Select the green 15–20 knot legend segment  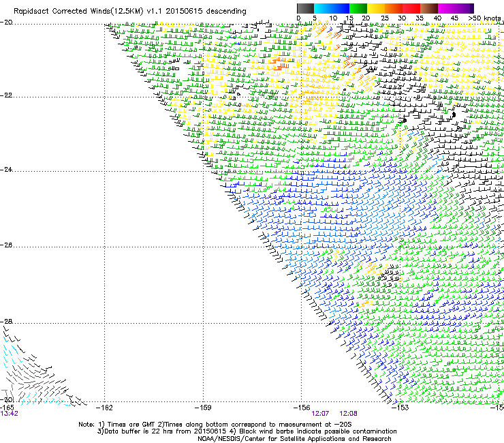click(x=358, y=8)
